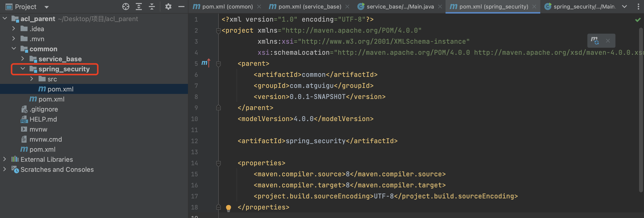Open the Project view dropdown
The width and height of the screenshot is (644, 218).
(46, 7)
